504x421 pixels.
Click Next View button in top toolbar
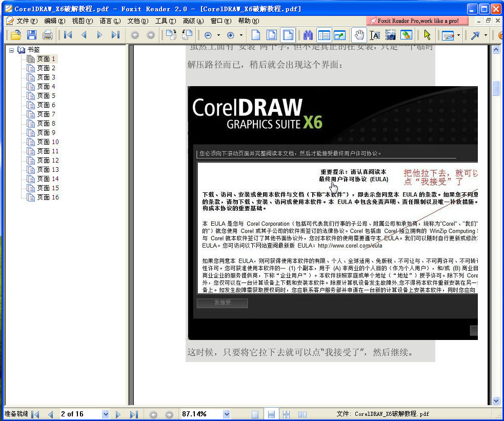150,35
